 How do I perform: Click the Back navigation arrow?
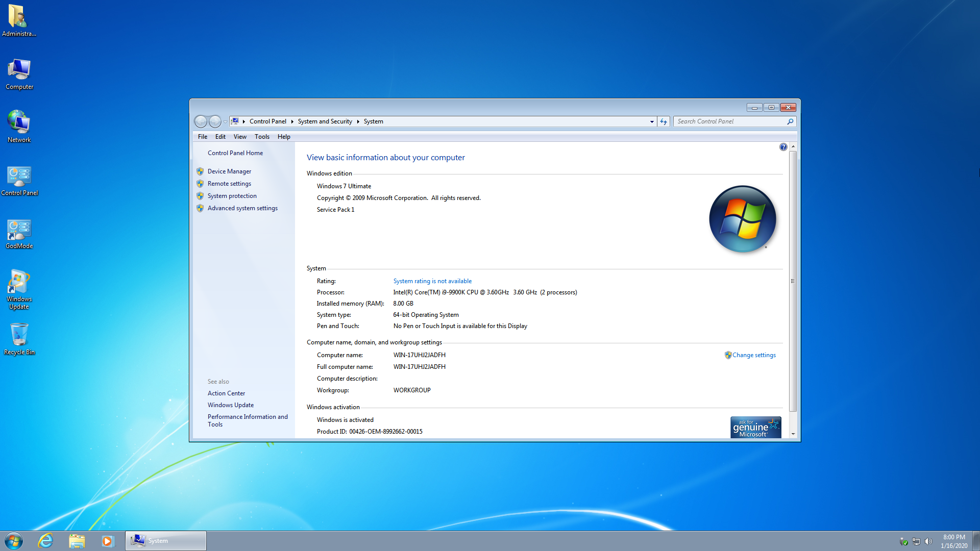coord(201,121)
